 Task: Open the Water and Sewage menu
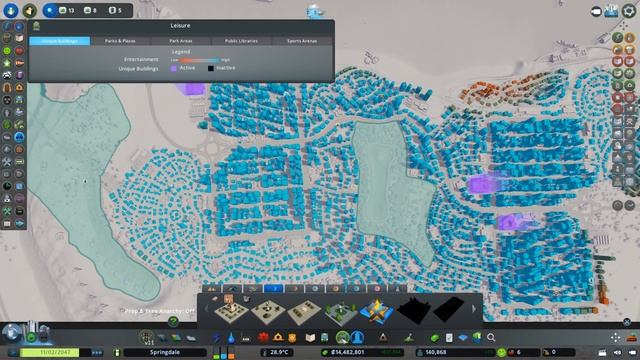click(x=231, y=338)
